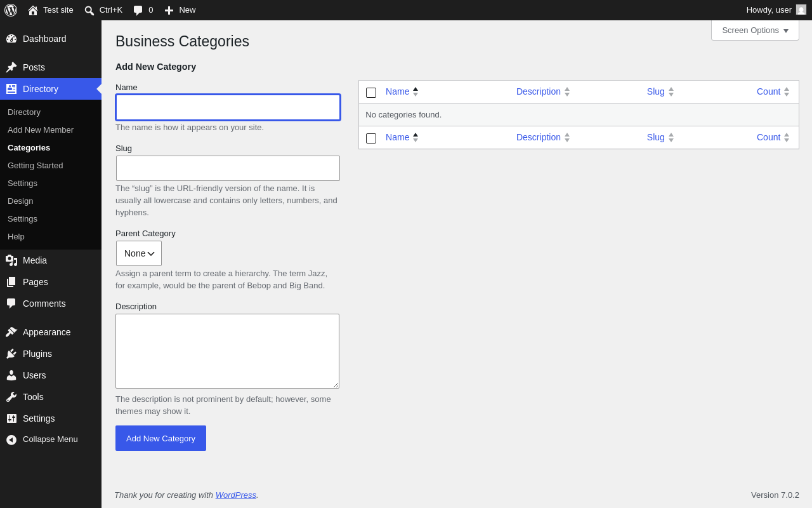Image resolution: width=812 pixels, height=508 pixels.
Task: Open the Test site home icon
Action: pos(33,10)
